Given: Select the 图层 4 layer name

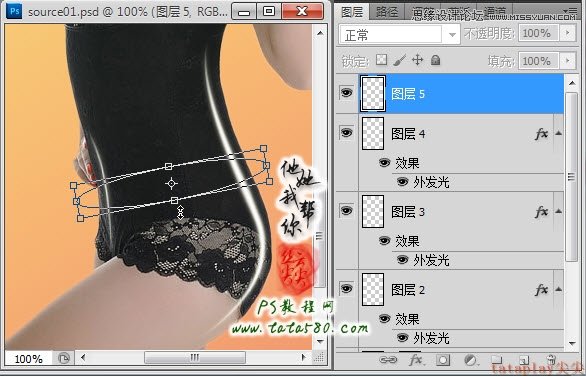Looking at the screenshot, I should [408, 134].
